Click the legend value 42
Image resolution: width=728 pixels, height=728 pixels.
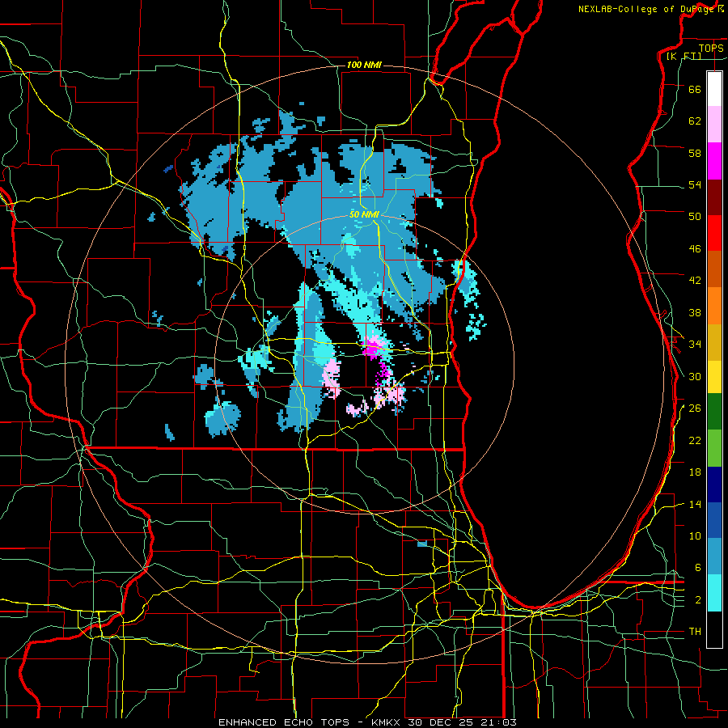point(695,281)
